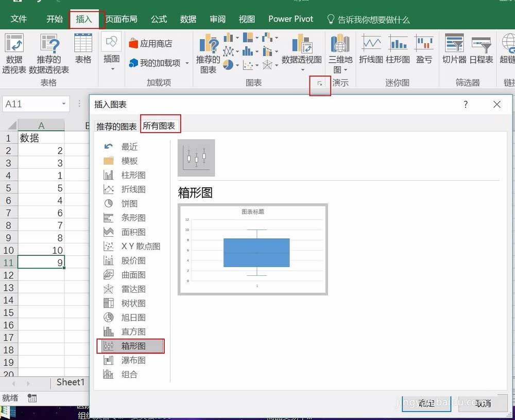Click the Tell Me search box
This screenshot has height=420, width=515.
point(369,20)
